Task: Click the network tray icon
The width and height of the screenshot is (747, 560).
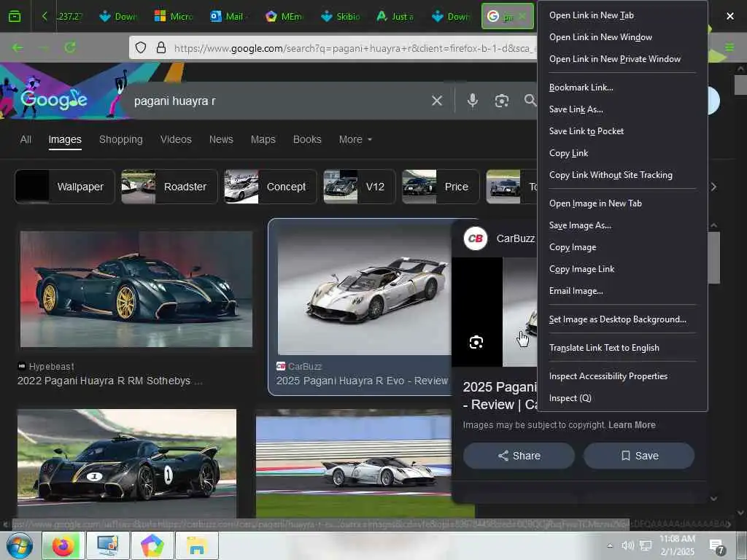Action: (x=646, y=545)
